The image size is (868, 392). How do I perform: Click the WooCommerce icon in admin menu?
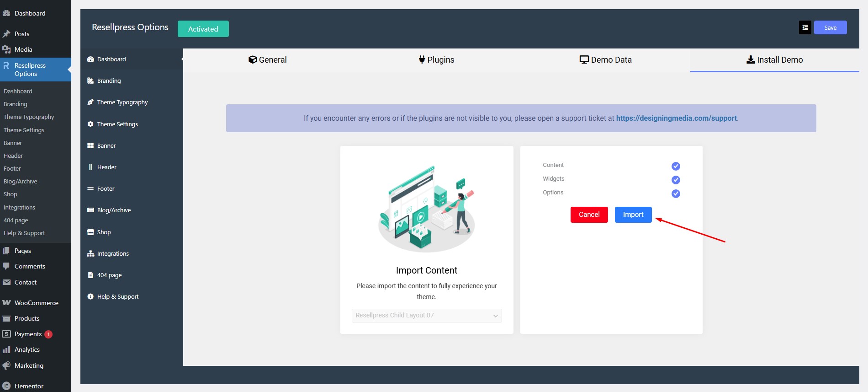point(6,303)
